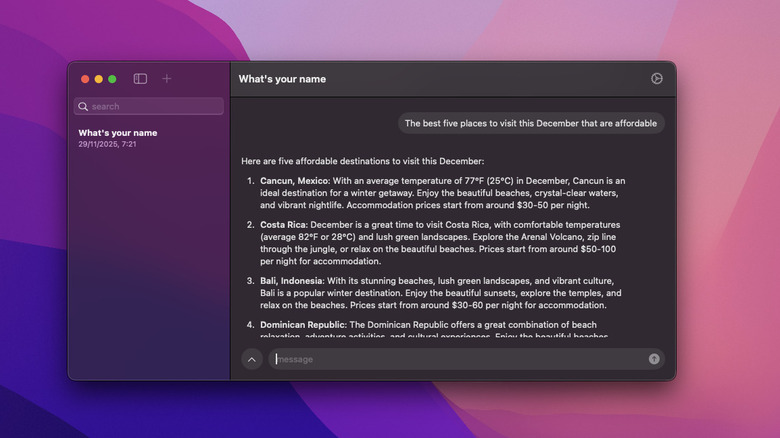Click the date 29/11/2025, 7:21
Viewport: 780px width, 438px height.
(x=107, y=144)
